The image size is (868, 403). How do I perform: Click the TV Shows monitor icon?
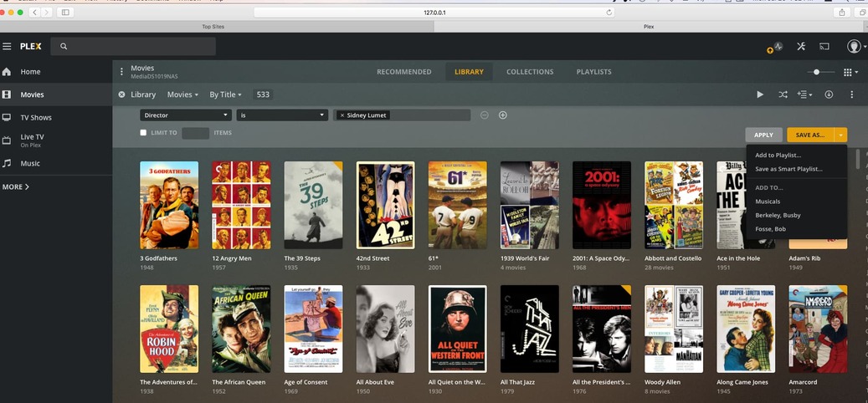pyautogui.click(x=7, y=117)
